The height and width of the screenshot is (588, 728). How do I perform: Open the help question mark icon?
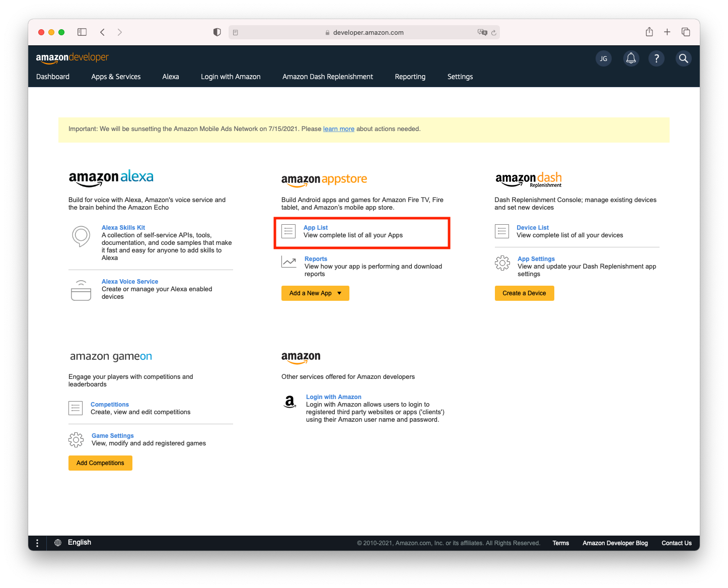pos(657,58)
